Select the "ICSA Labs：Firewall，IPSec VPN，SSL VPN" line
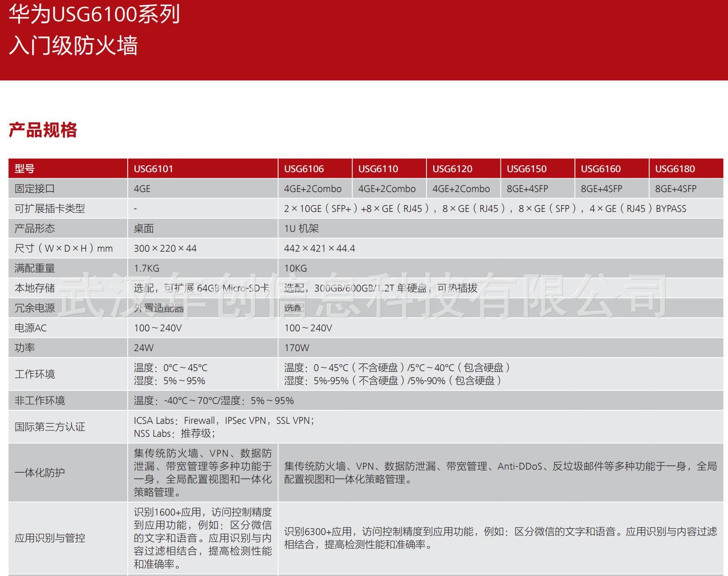The height and width of the screenshot is (576, 728). click(x=224, y=420)
